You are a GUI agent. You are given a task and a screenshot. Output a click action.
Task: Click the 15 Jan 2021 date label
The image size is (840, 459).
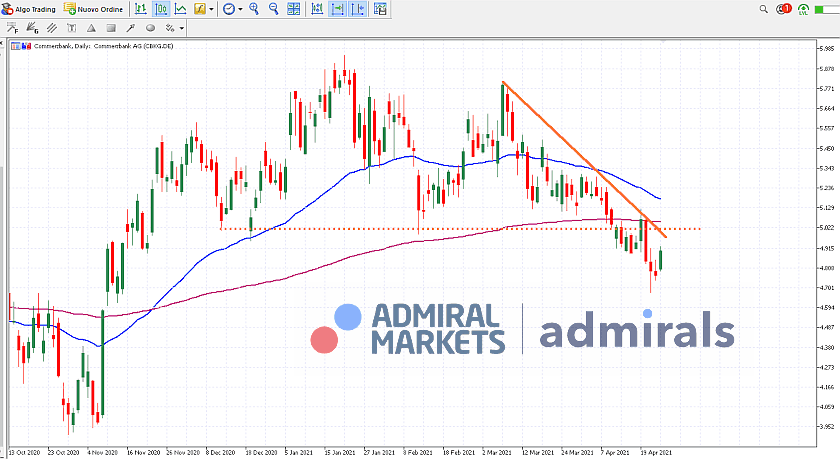340,453
